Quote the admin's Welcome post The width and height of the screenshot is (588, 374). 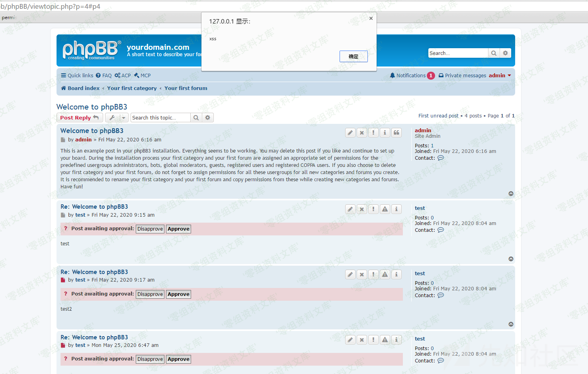click(x=397, y=133)
